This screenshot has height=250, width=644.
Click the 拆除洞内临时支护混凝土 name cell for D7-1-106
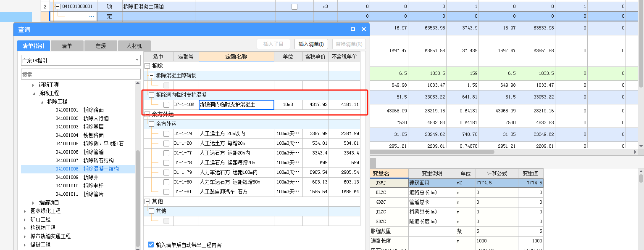pos(237,105)
